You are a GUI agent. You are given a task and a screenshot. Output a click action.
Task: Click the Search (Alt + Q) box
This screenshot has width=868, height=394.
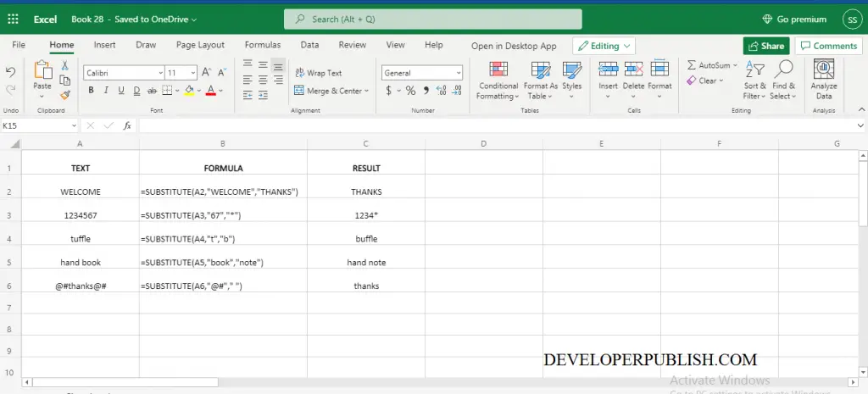433,19
